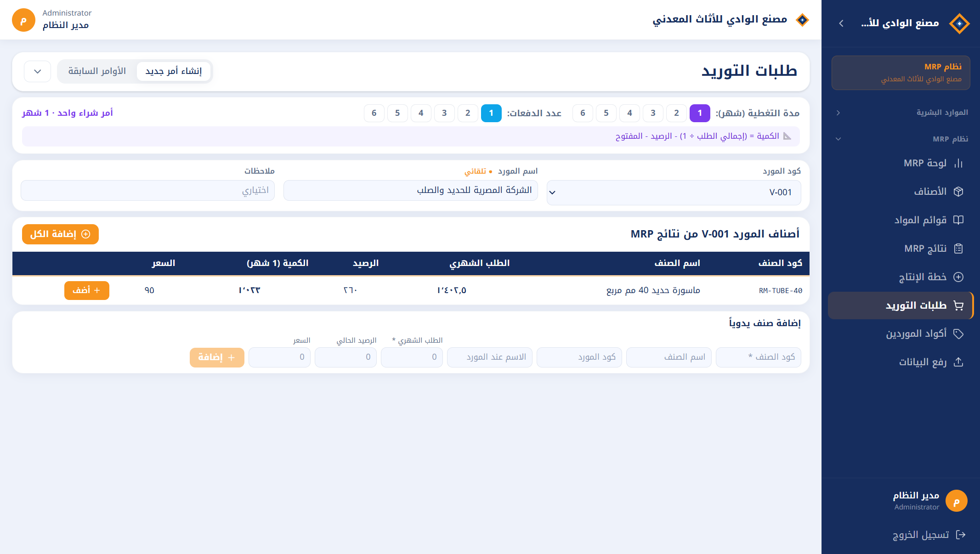Click the RM-TUBE-40 item code cell
The image size is (980, 554).
(781, 291)
